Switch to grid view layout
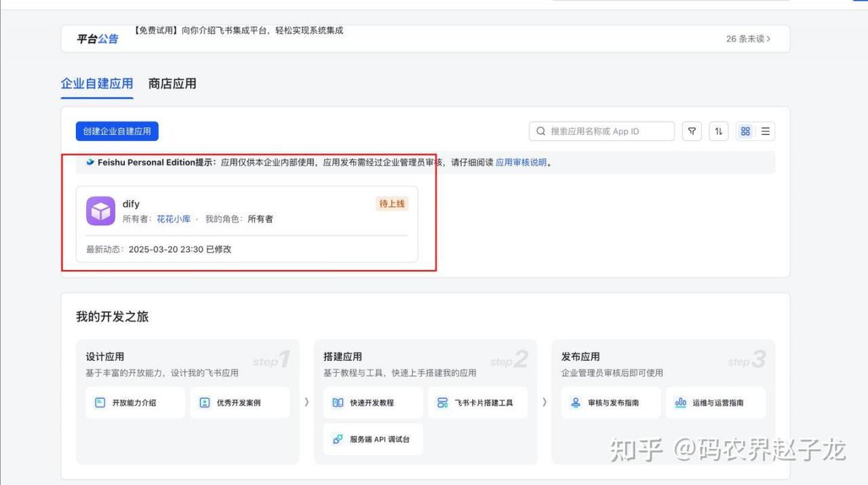868x485 pixels. tap(745, 132)
